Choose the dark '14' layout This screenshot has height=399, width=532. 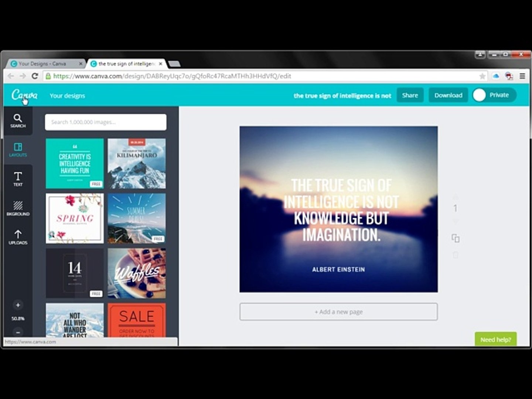pos(75,273)
